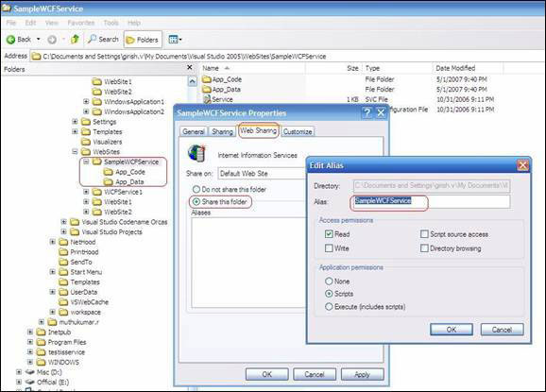546x392 pixels.
Task: Switch to the Web Sharing tab
Action: [x=259, y=130]
